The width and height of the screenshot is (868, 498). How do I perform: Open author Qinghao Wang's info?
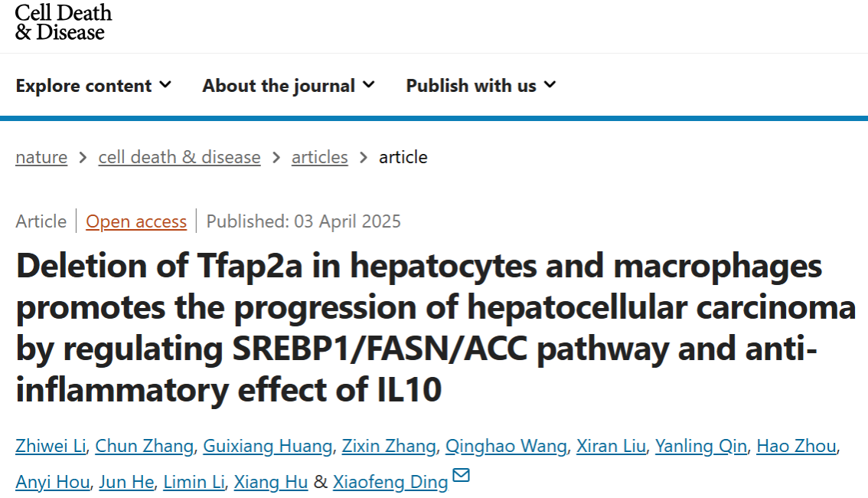506,446
